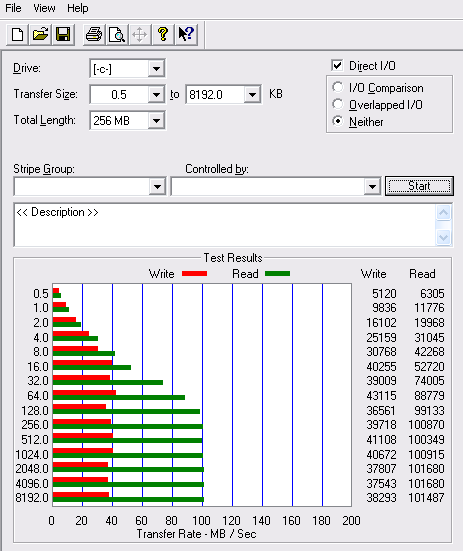Click the description box scroll down arrow
The height and width of the screenshot is (551, 463).
[443, 238]
